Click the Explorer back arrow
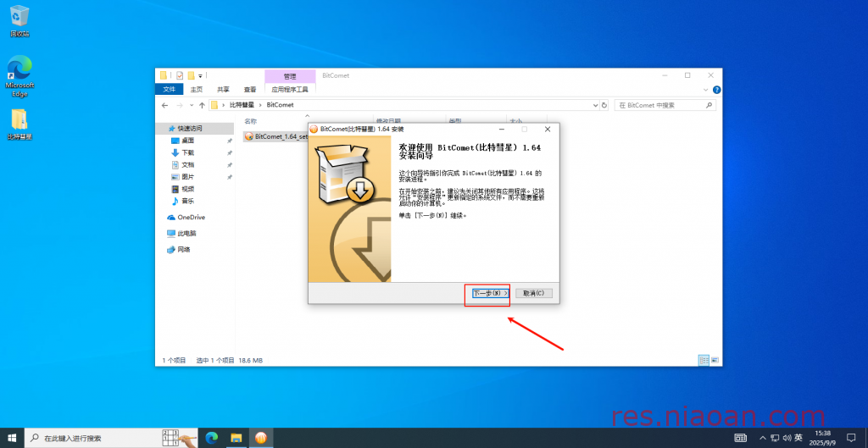The height and width of the screenshot is (448, 868). click(x=165, y=105)
